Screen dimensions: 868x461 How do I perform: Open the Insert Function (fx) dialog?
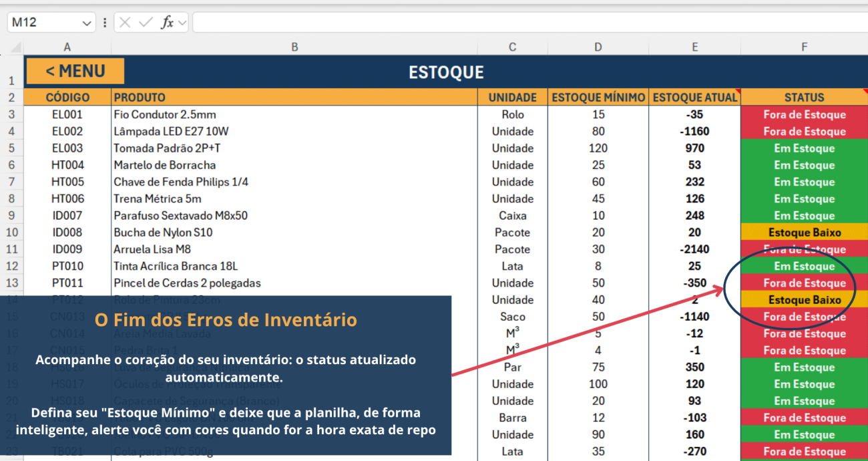point(167,22)
